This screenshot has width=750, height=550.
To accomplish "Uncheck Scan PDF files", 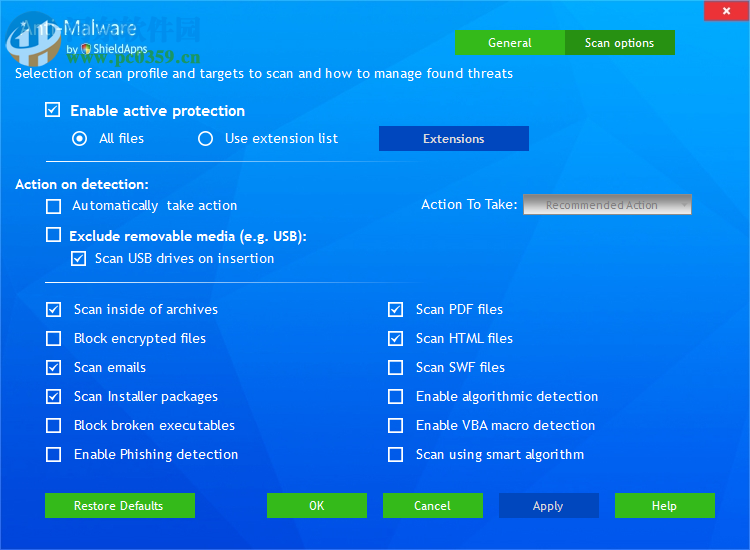I will (396, 309).
